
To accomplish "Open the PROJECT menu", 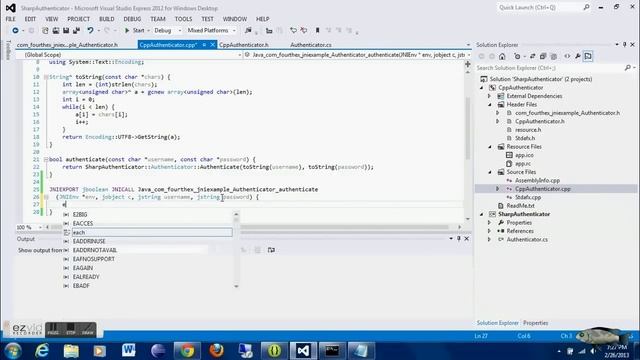I will click(x=78, y=19).
